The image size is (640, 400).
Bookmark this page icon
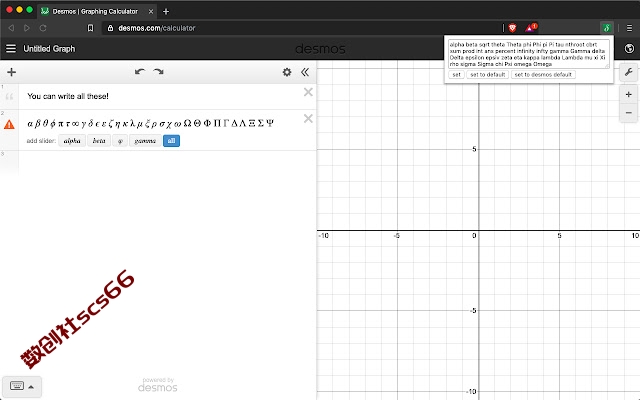click(x=91, y=28)
